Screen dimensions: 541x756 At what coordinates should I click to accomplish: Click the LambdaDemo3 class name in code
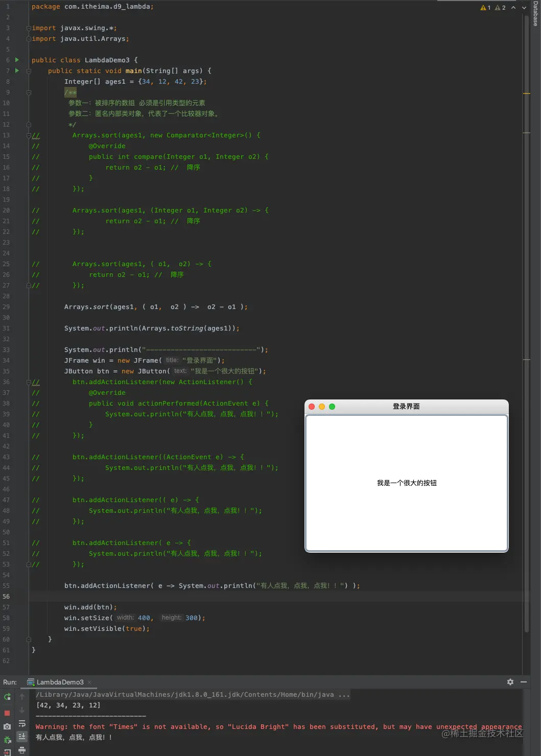point(107,60)
